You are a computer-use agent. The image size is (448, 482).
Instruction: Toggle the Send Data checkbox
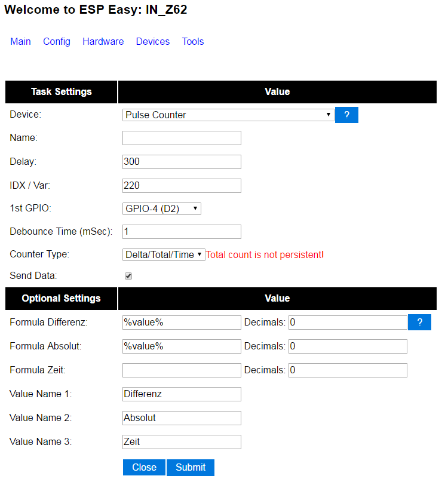pos(128,276)
